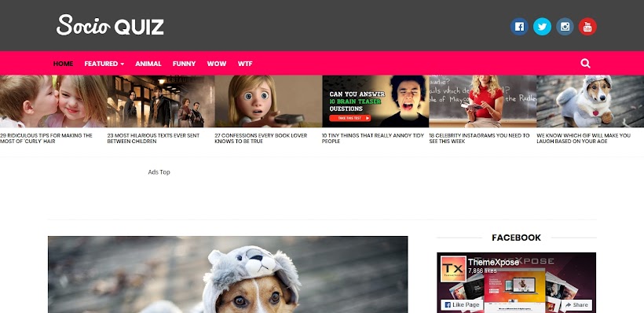644x313 pixels.
Task: Click ThemeXpose page name in widget
Action: pyautogui.click(x=493, y=263)
